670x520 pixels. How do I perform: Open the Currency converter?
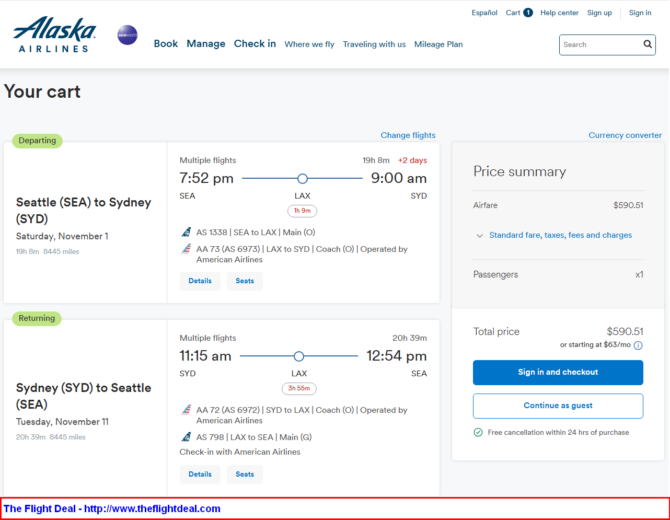(x=625, y=135)
